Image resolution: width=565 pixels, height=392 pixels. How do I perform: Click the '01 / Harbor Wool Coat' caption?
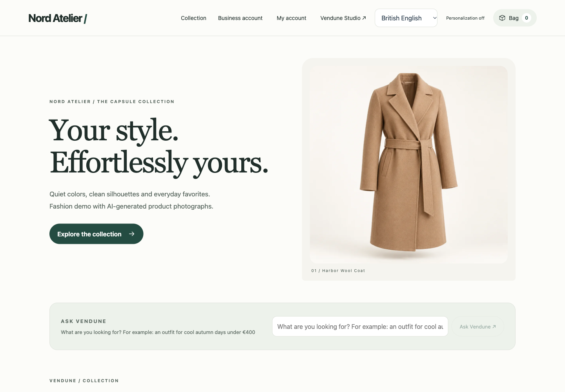point(338,270)
